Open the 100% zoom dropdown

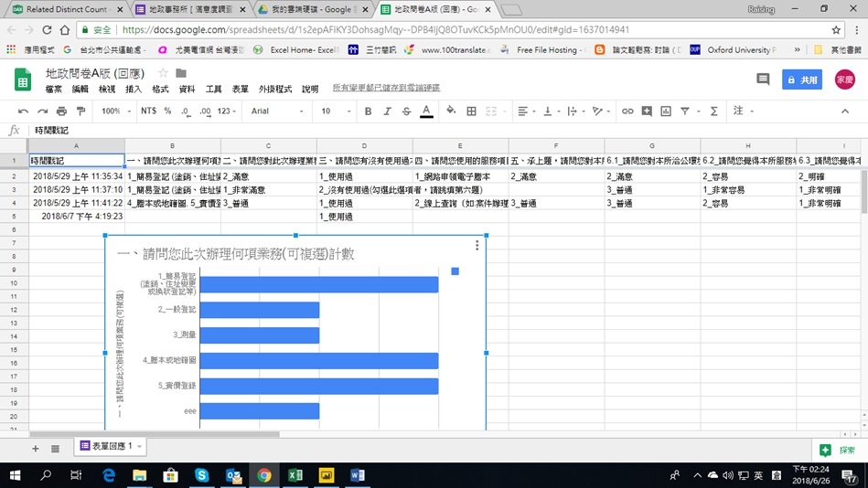[x=116, y=111]
